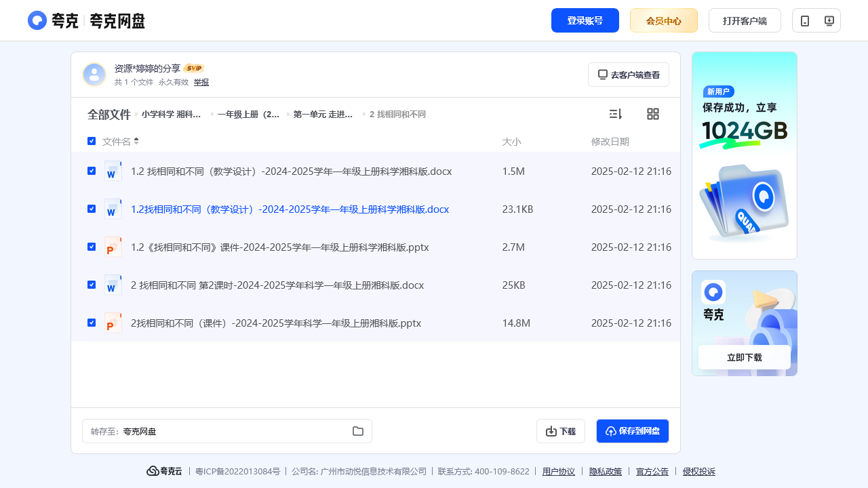
Task: Click the sharer's avatar icon
Action: click(94, 75)
